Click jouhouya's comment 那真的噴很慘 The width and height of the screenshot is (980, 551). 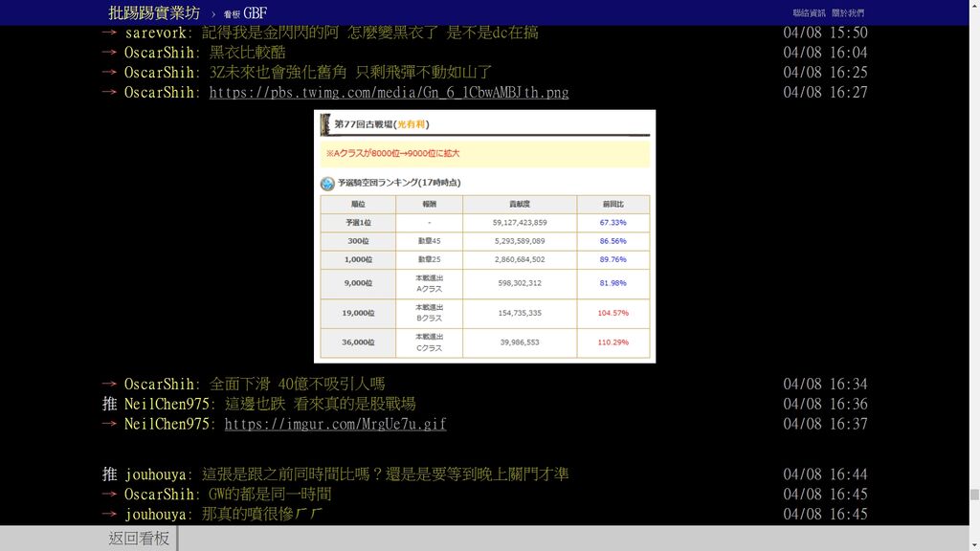[x=262, y=515]
